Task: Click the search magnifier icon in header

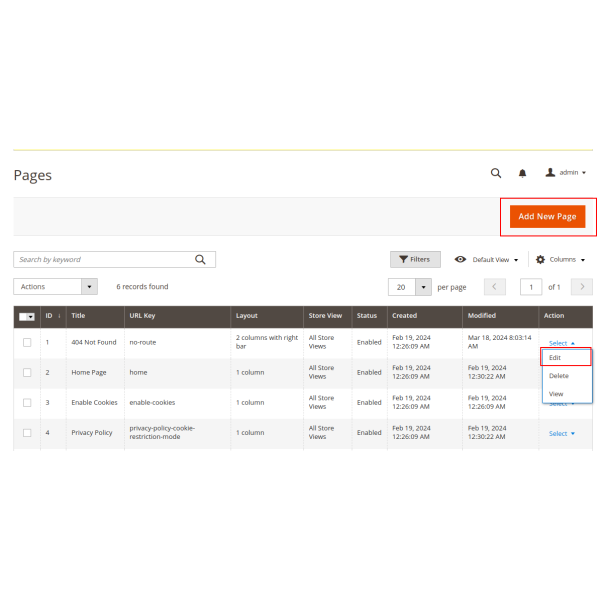Action: (x=496, y=173)
